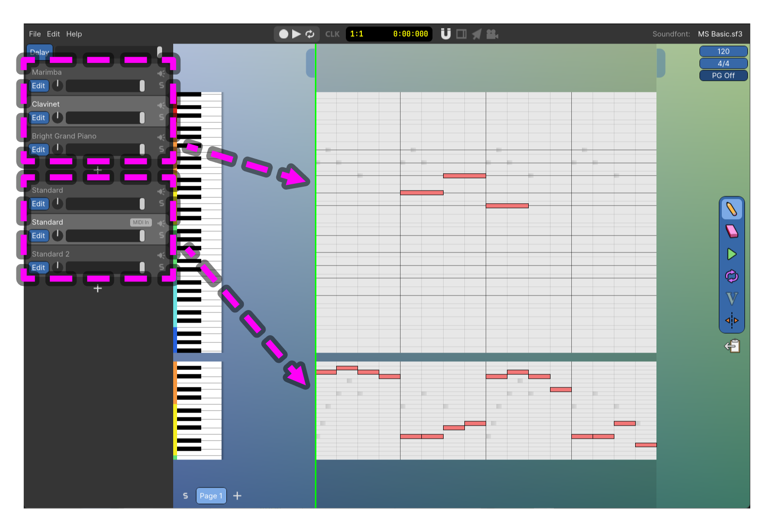This screenshot has height=532, width=774.
Task: Open the File menu
Action: (34, 34)
